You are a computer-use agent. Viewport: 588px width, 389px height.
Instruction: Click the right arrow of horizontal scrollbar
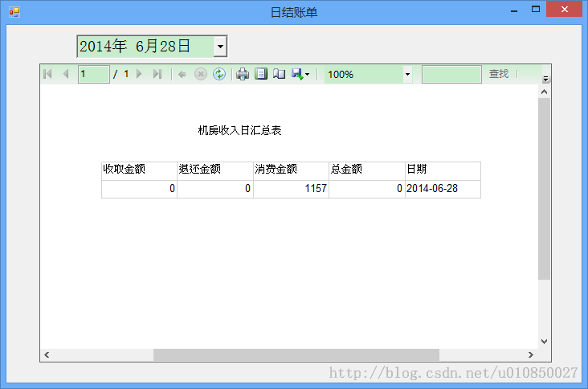[x=531, y=355]
